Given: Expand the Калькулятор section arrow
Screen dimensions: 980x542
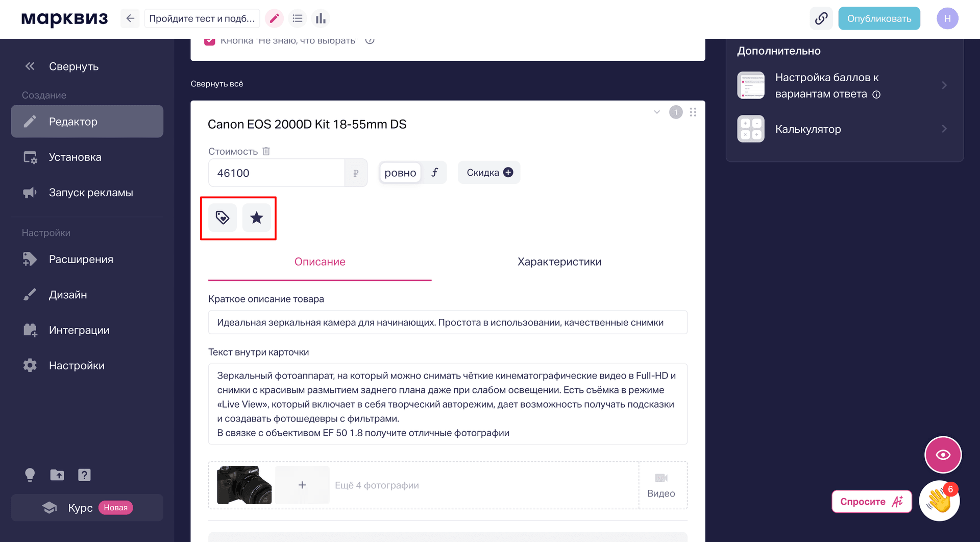Looking at the screenshot, I should pos(944,129).
